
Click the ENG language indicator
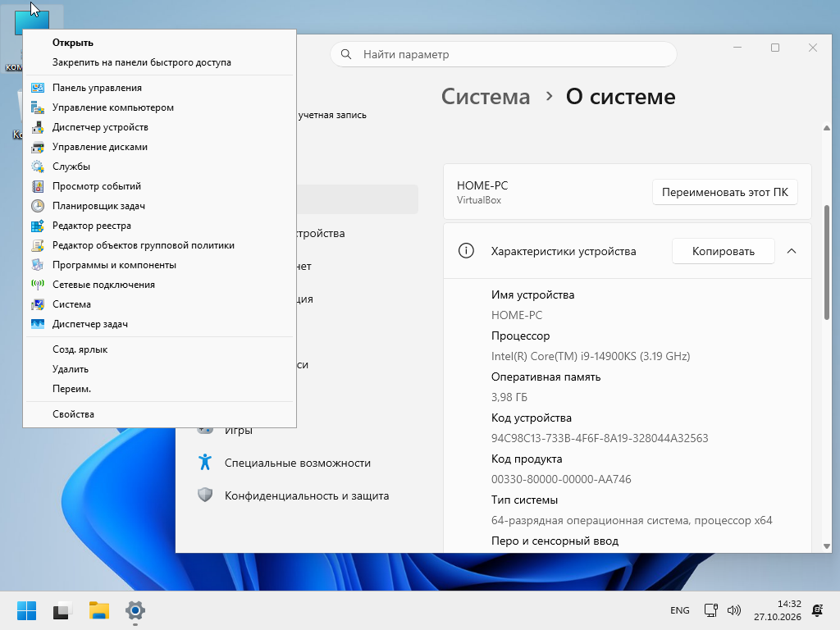click(x=680, y=610)
